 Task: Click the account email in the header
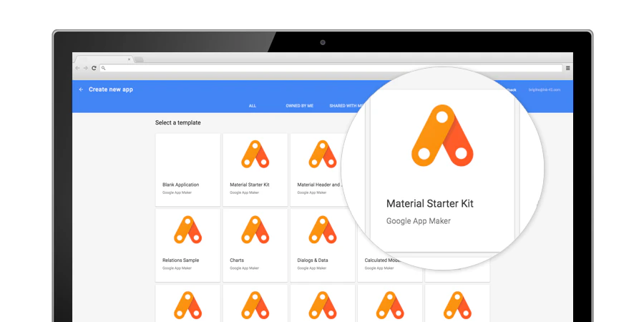click(545, 89)
